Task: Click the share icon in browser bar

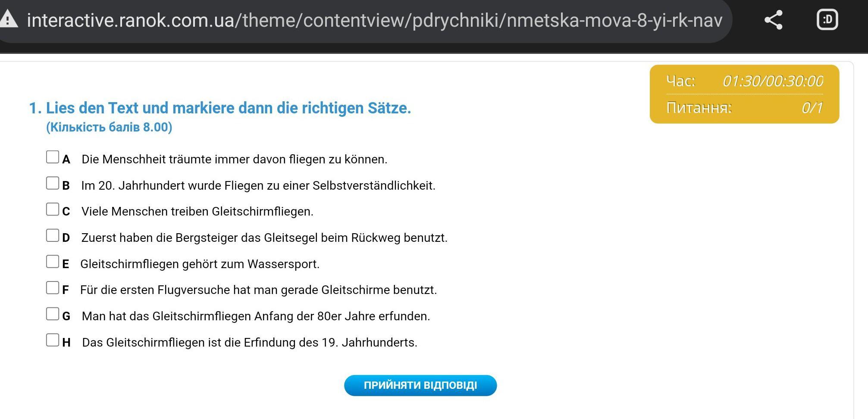Action: [773, 20]
